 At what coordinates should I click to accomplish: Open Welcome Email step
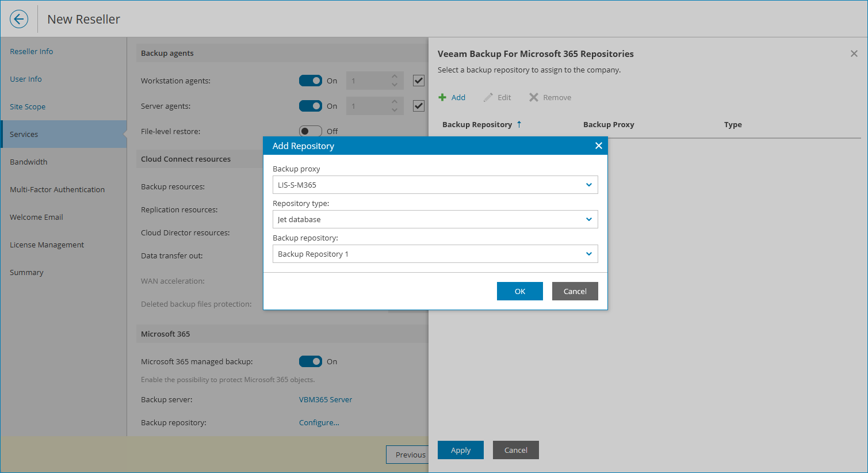click(x=36, y=217)
